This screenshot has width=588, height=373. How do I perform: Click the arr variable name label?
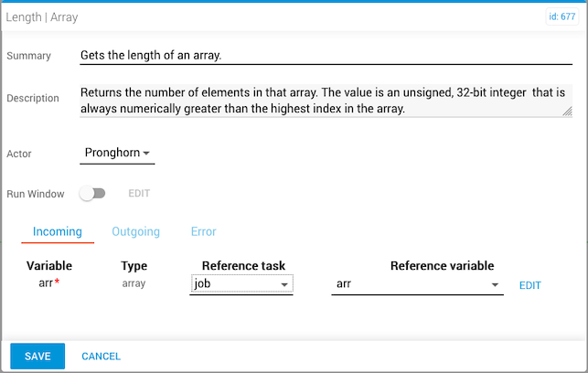click(46, 284)
